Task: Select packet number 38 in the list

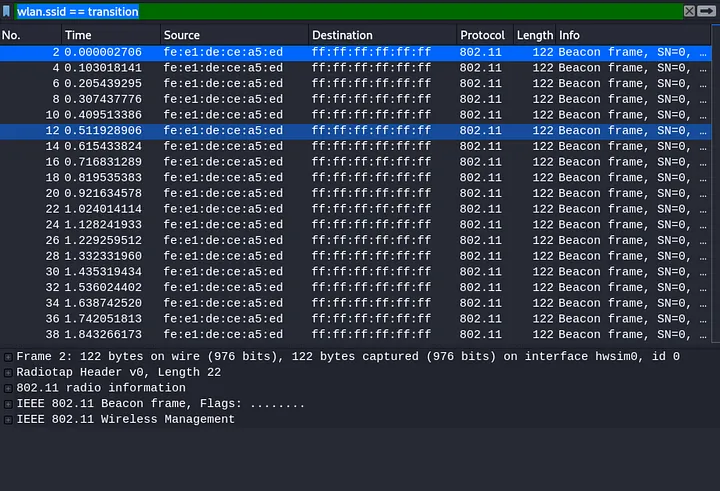Action: (x=300, y=335)
